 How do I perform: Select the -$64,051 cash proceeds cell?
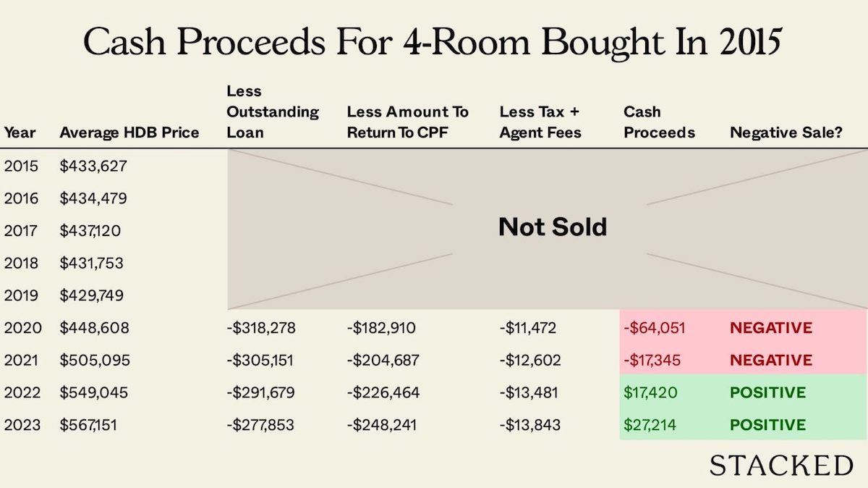coord(654,328)
